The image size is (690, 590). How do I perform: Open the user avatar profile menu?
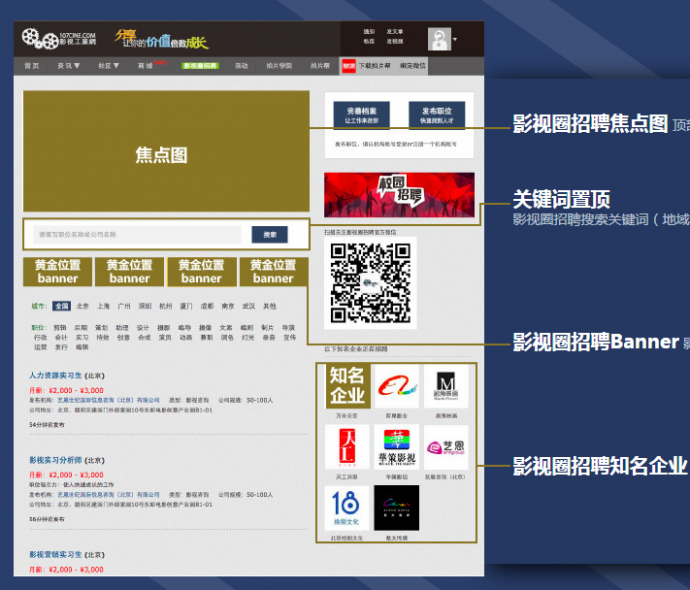(439, 39)
